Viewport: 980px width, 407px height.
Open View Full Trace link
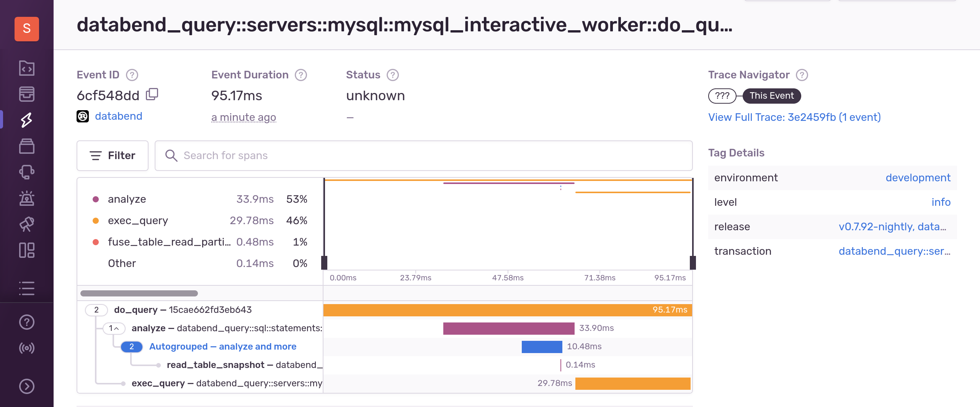(794, 117)
